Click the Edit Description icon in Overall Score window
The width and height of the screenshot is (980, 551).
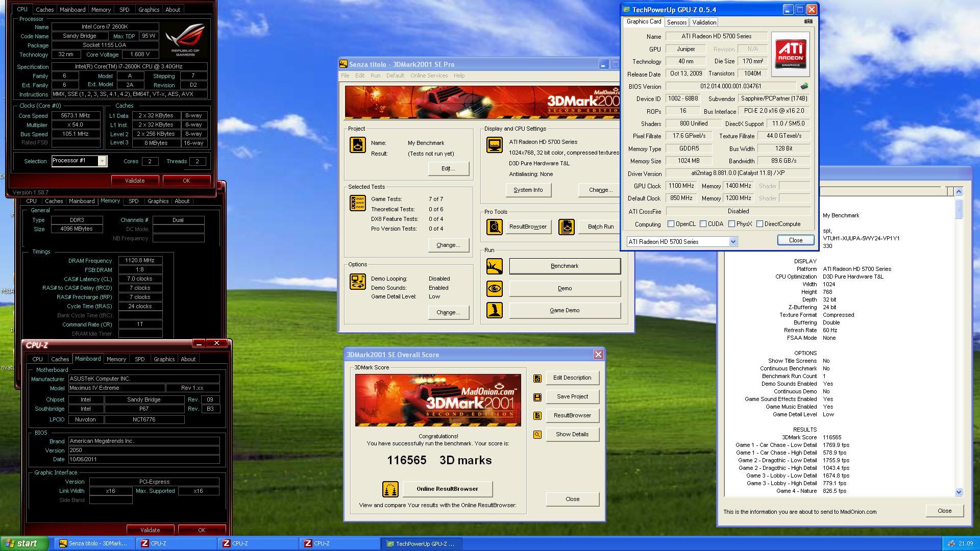pyautogui.click(x=537, y=379)
